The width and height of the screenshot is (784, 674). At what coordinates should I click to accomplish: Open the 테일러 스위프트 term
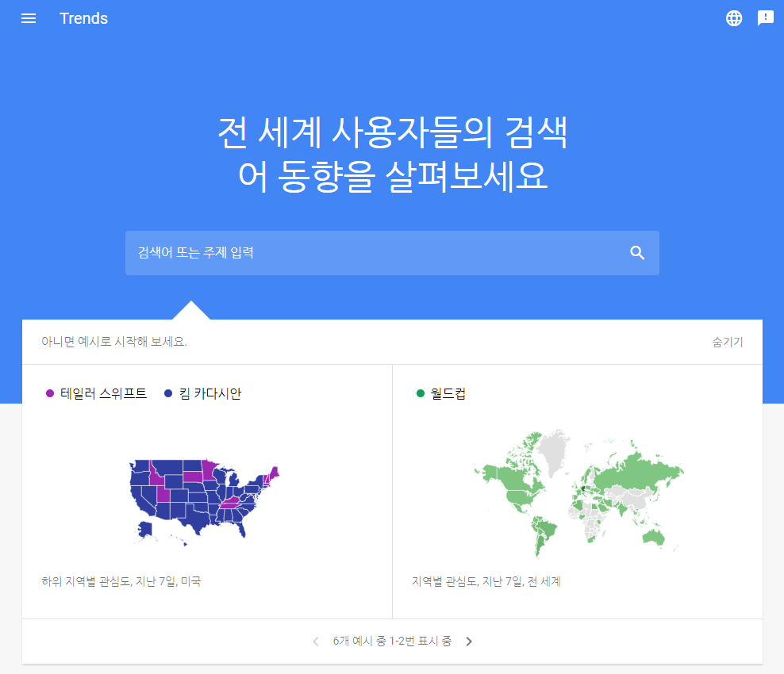[x=103, y=394]
